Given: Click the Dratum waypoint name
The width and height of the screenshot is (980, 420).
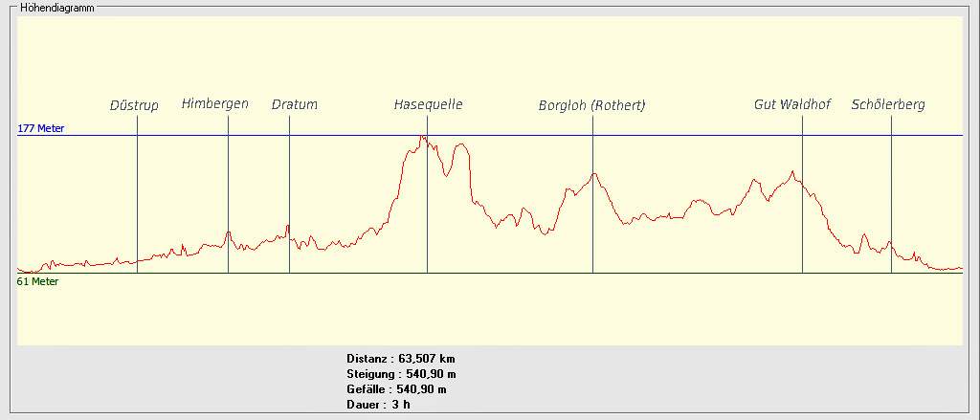Looking at the screenshot, I should (294, 105).
